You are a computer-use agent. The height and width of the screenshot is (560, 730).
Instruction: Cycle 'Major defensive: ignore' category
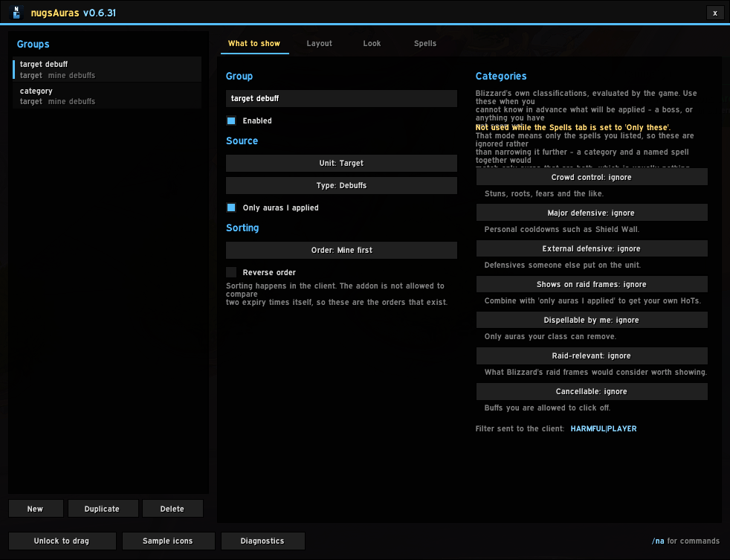(592, 213)
